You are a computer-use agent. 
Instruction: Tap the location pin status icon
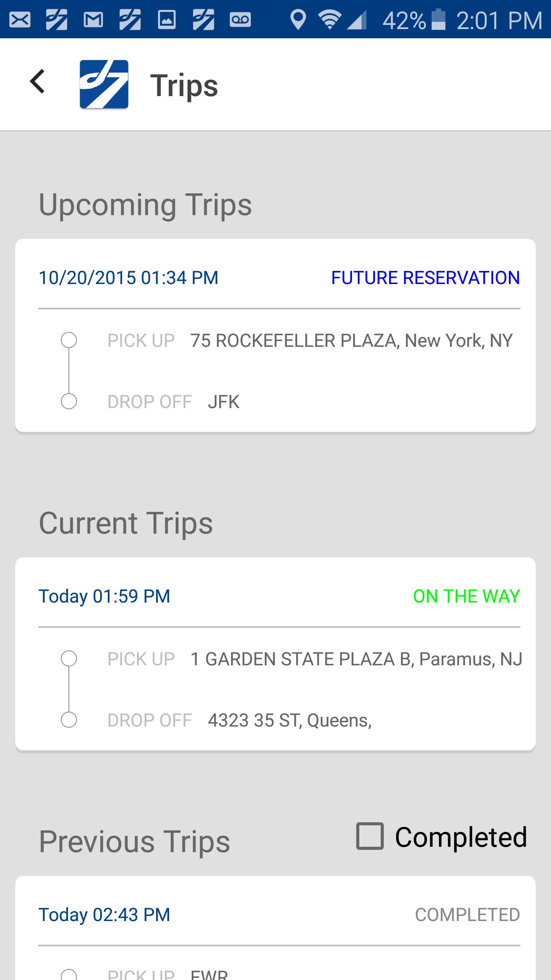click(x=298, y=20)
